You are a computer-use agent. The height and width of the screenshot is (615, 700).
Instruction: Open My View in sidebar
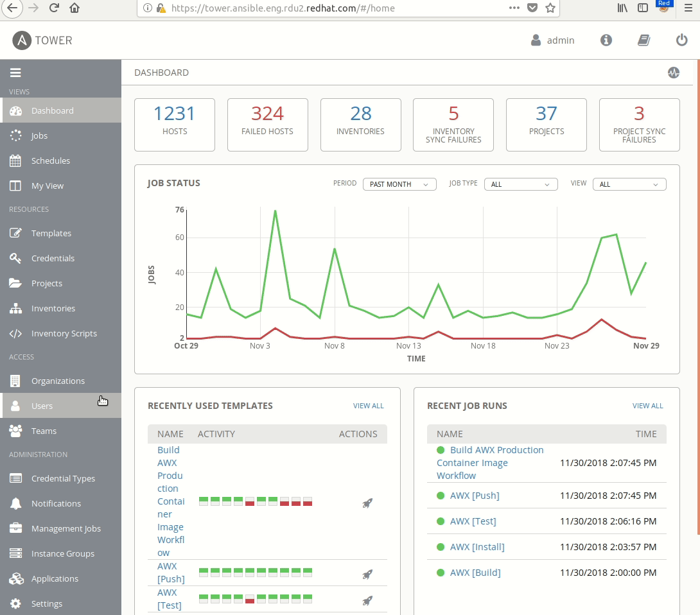coord(62,186)
